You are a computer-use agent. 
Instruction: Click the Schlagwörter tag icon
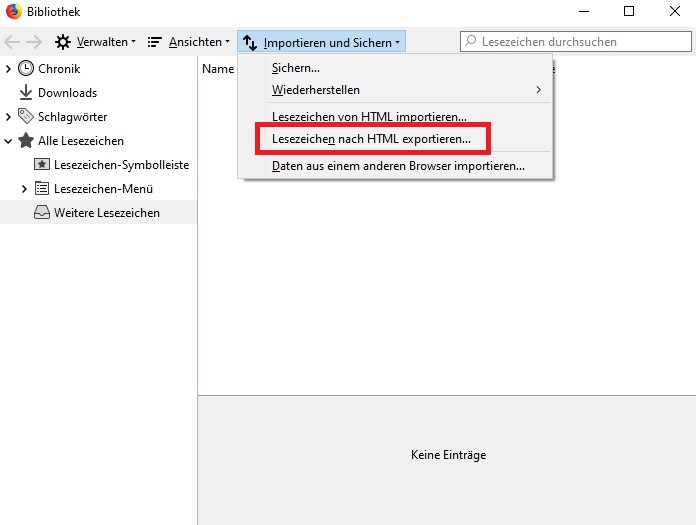pos(26,117)
